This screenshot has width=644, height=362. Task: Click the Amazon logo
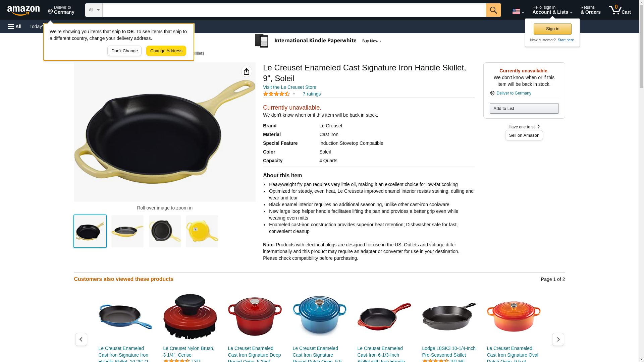[x=23, y=10]
